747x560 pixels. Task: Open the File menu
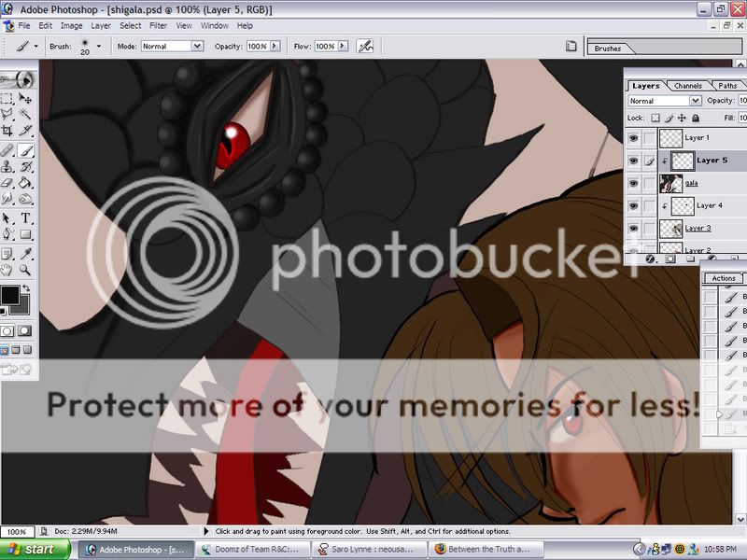(24, 26)
